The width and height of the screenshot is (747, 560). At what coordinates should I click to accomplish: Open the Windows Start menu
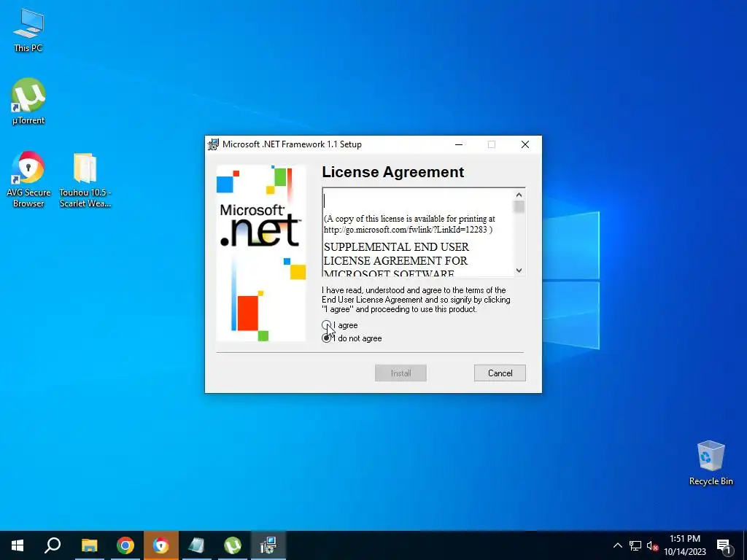(18, 545)
